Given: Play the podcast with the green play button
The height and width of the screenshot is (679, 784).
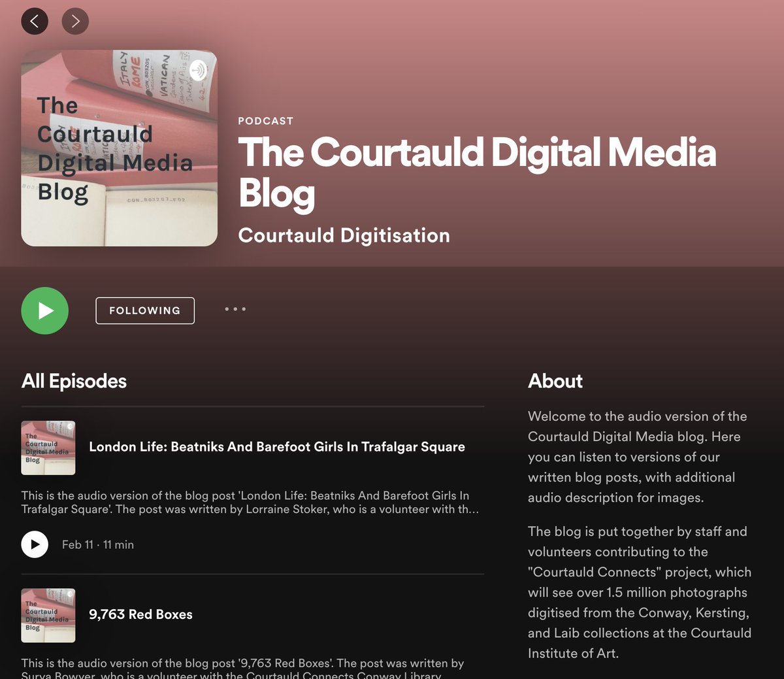Looking at the screenshot, I should 45,310.
